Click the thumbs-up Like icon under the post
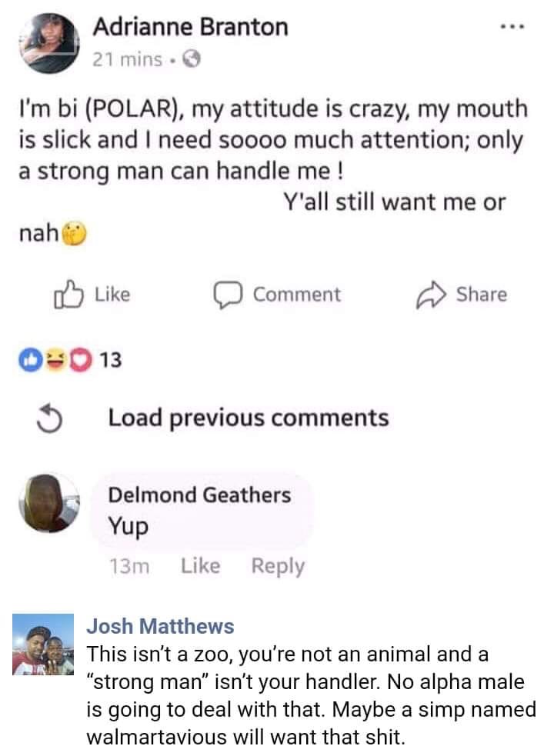Image resolution: width=554 pixels, height=756 pixels. (x=68, y=294)
